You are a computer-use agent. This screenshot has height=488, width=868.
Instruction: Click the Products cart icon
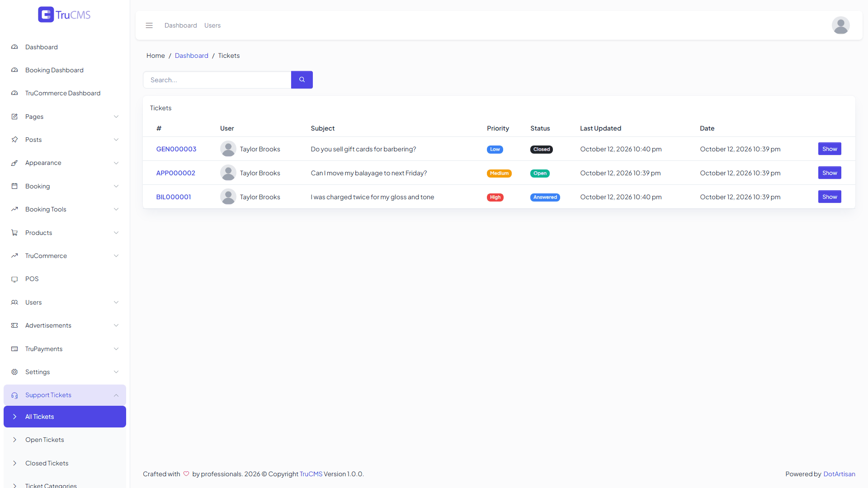14,233
